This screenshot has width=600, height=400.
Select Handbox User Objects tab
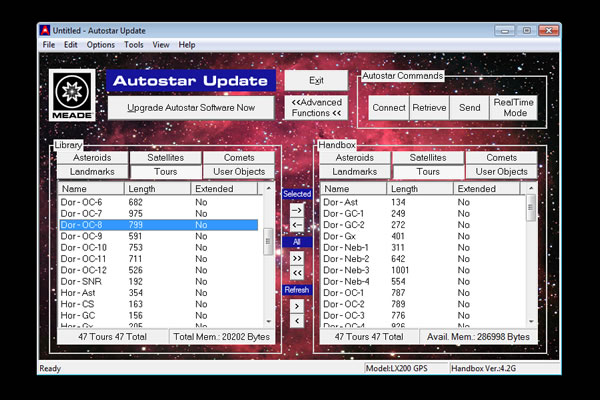click(501, 172)
